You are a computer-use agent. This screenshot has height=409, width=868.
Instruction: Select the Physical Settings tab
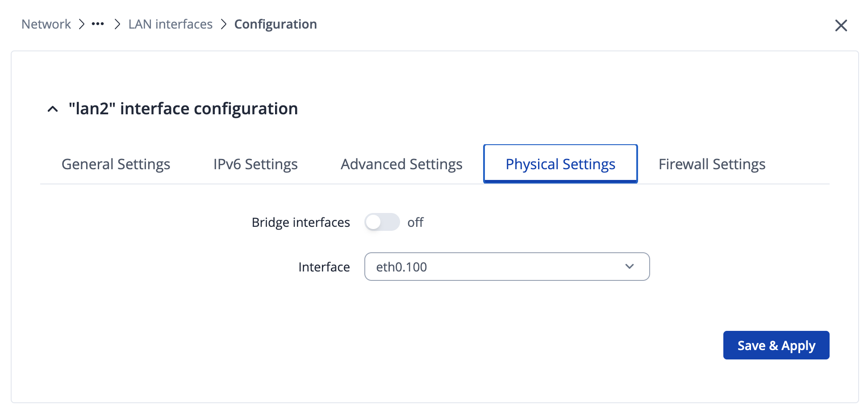(560, 164)
